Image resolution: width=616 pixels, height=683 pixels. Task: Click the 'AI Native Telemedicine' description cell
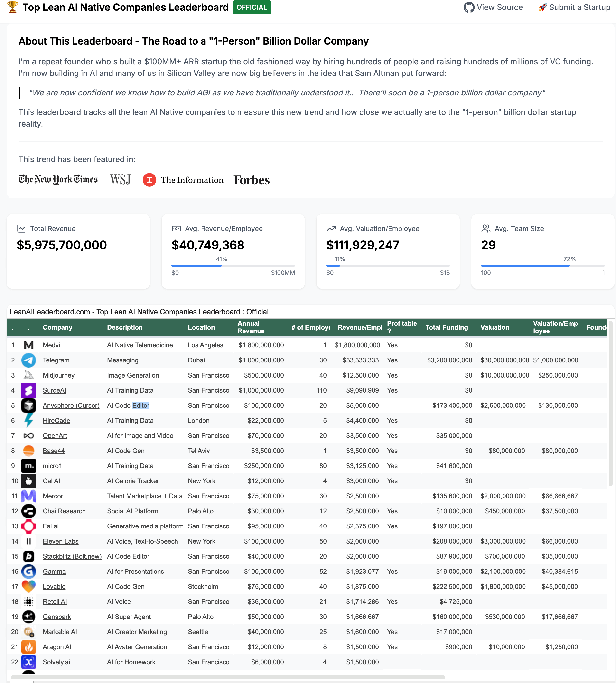pos(140,345)
